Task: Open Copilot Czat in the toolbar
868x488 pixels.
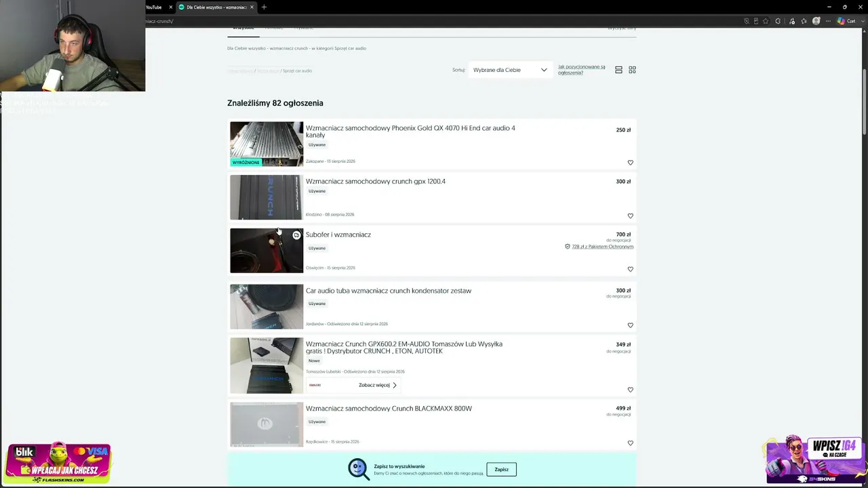Action: pyautogui.click(x=847, y=21)
